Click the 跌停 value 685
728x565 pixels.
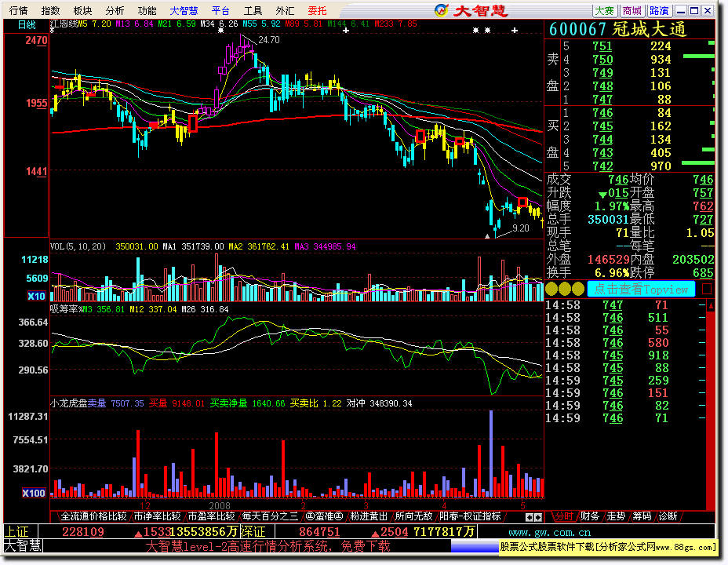point(702,272)
